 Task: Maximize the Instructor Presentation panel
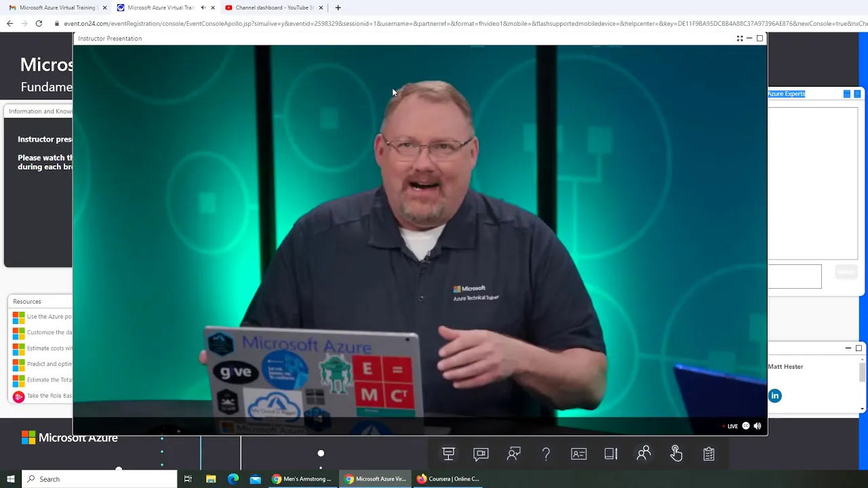click(759, 39)
